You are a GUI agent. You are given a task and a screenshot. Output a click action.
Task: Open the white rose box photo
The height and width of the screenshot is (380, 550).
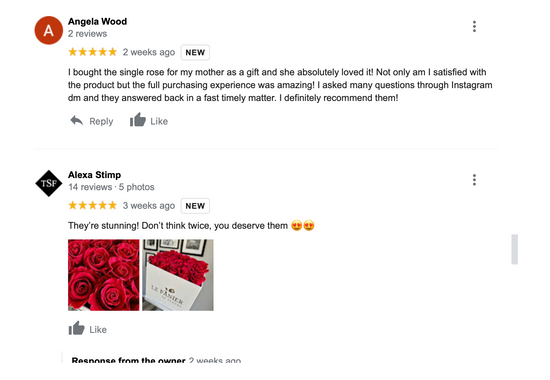(178, 275)
